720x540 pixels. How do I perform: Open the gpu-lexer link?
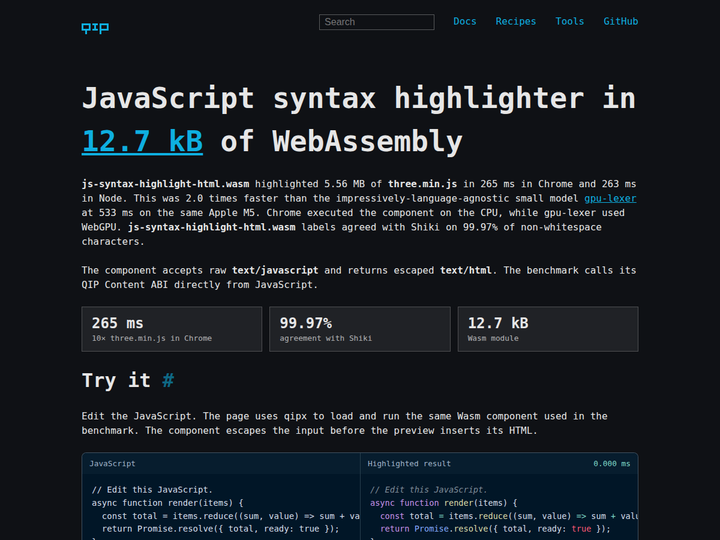click(610, 198)
